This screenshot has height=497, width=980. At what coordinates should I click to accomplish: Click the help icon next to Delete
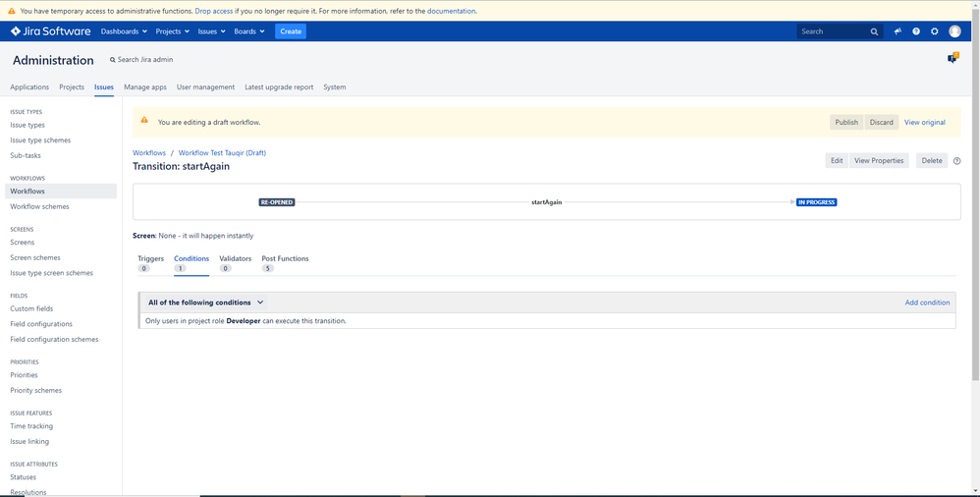point(956,161)
